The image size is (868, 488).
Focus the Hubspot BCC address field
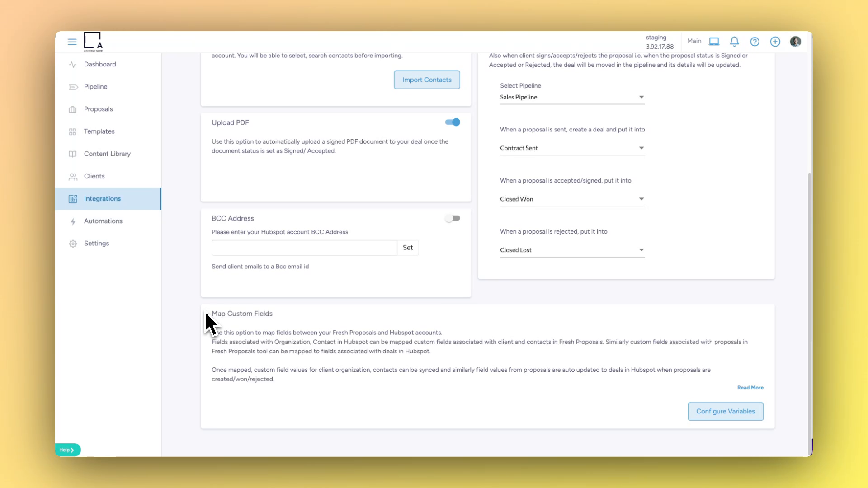coord(304,248)
